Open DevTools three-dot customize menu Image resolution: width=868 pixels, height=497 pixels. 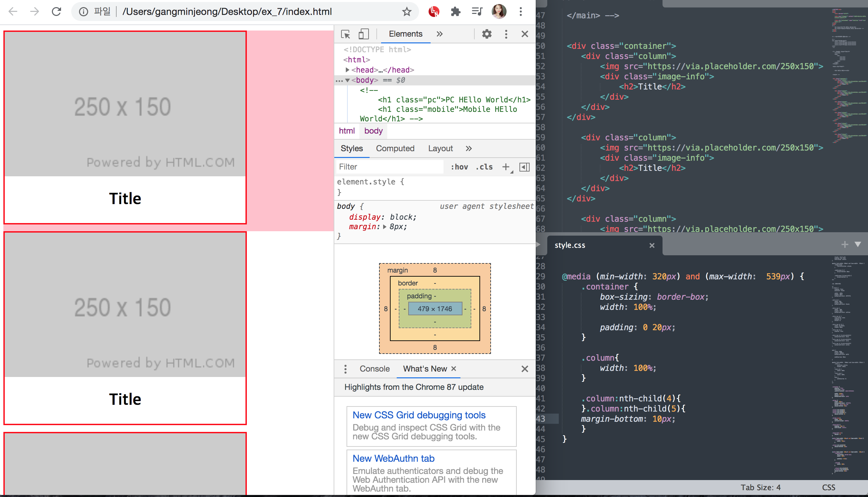coord(506,34)
